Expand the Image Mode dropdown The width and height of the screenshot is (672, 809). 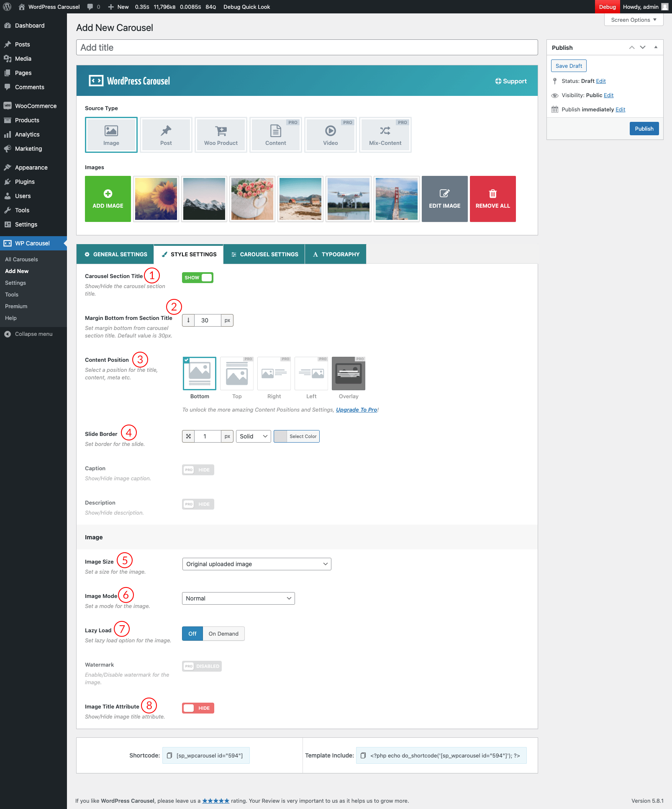tap(238, 598)
